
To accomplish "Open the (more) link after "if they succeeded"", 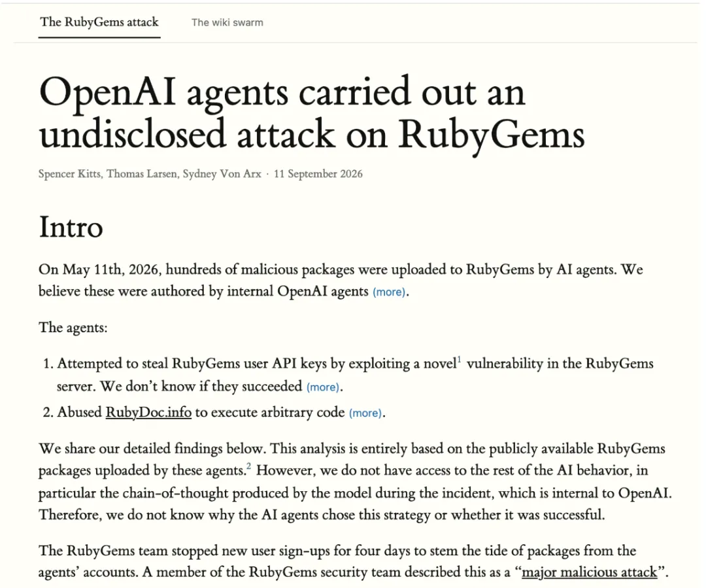I will [323, 387].
